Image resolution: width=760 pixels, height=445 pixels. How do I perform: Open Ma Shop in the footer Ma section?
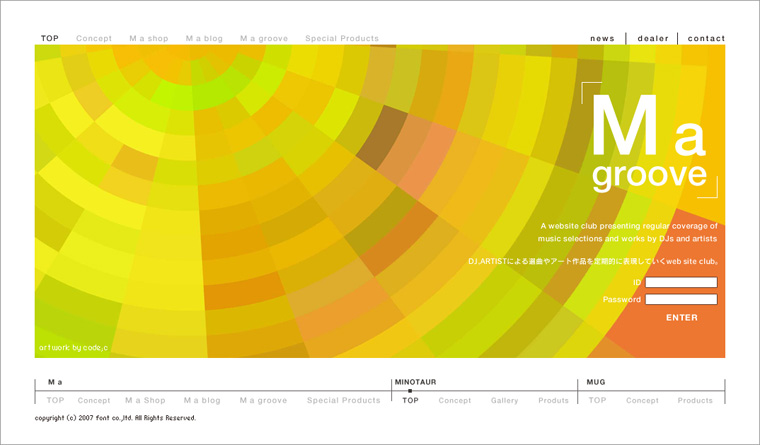point(145,400)
